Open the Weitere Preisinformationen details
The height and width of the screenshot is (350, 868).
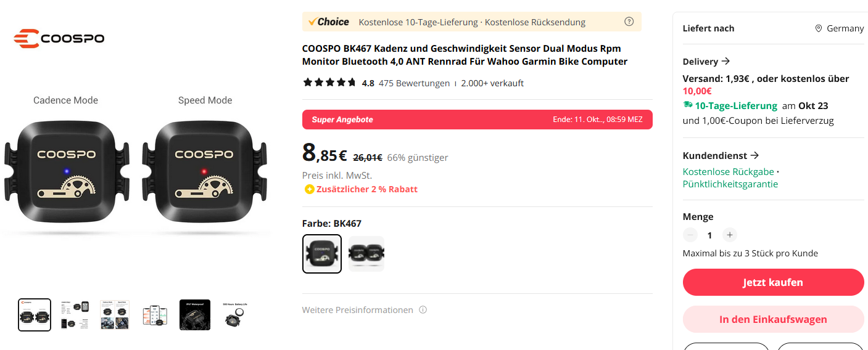click(x=357, y=310)
